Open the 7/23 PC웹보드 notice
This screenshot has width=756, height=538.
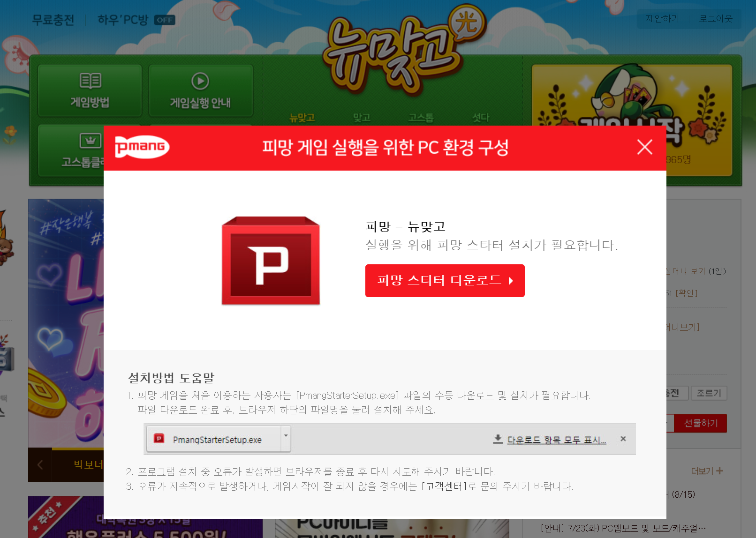click(x=623, y=528)
